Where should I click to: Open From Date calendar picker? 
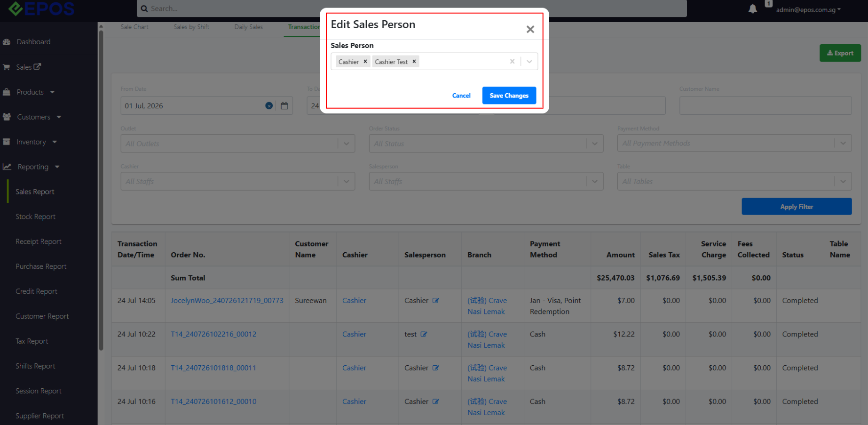point(284,106)
